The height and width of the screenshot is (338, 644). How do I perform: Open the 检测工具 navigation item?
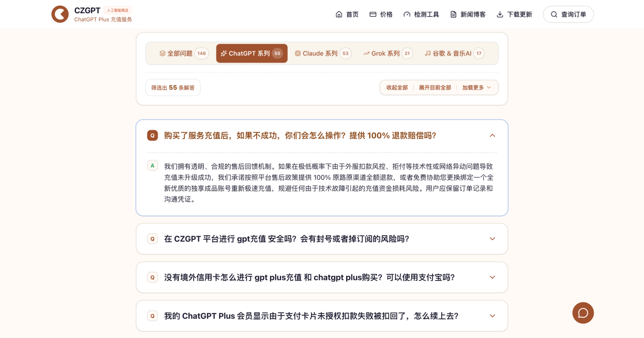[421, 14]
